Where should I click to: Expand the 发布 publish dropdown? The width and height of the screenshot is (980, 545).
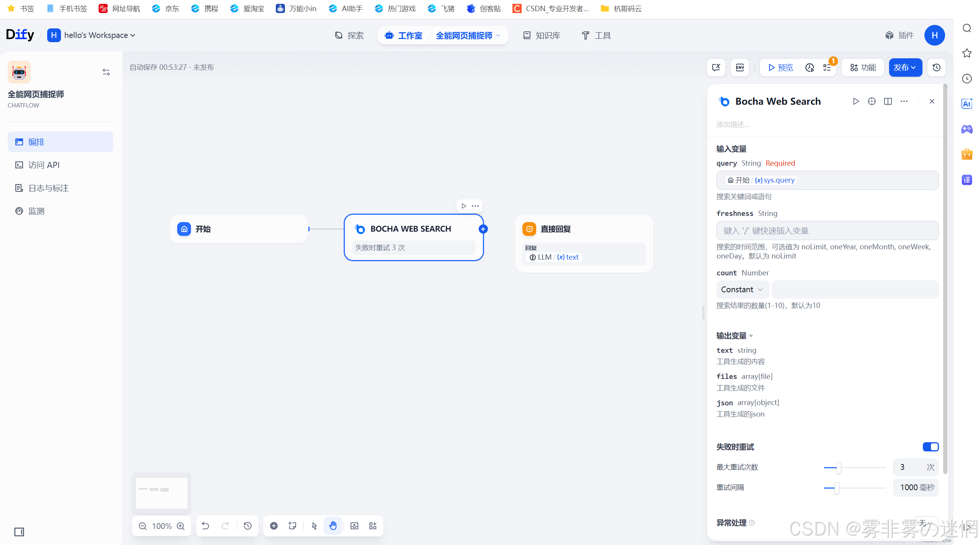tap(905, 68)
